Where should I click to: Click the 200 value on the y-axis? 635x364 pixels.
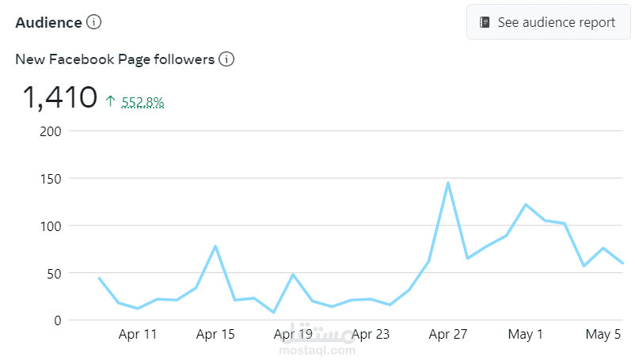pos(50,131)
